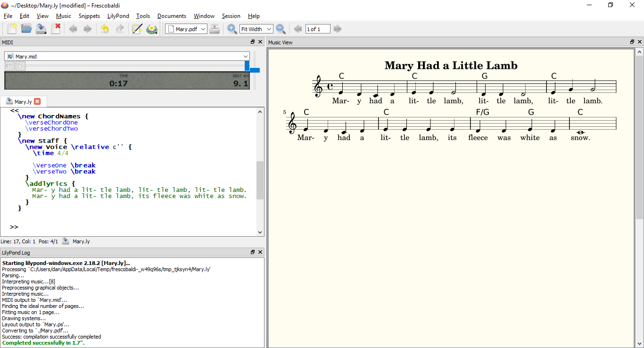The image size is (644, 348).
Task: Click the MIDI time display 0:17
Action: tap(118, 83)
